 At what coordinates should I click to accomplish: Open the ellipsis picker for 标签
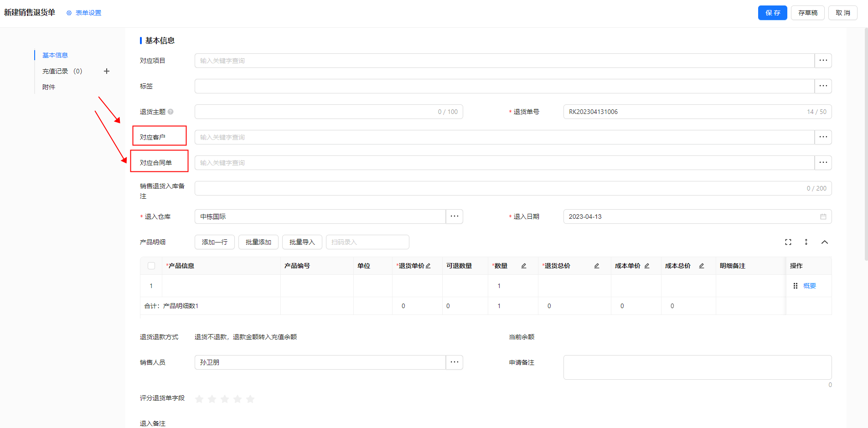pyautogui.click(x=823, y=86)
